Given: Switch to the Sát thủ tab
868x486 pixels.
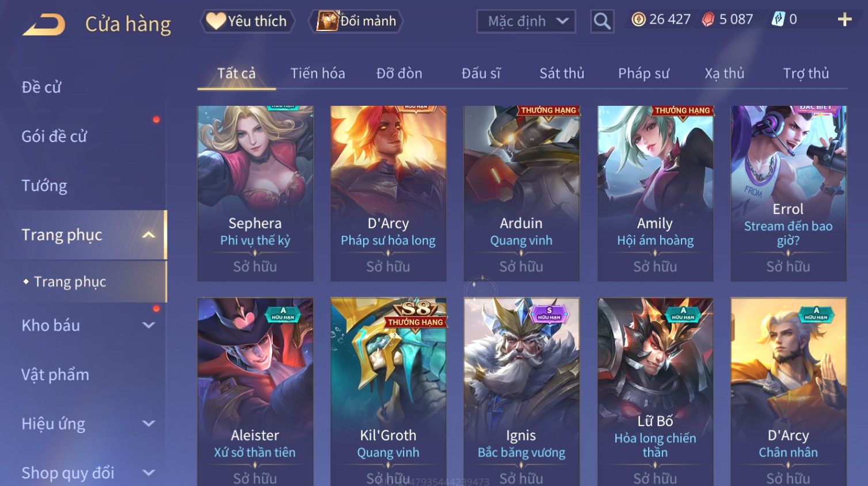Looking at the screenshot, I should tap(561, 74).
